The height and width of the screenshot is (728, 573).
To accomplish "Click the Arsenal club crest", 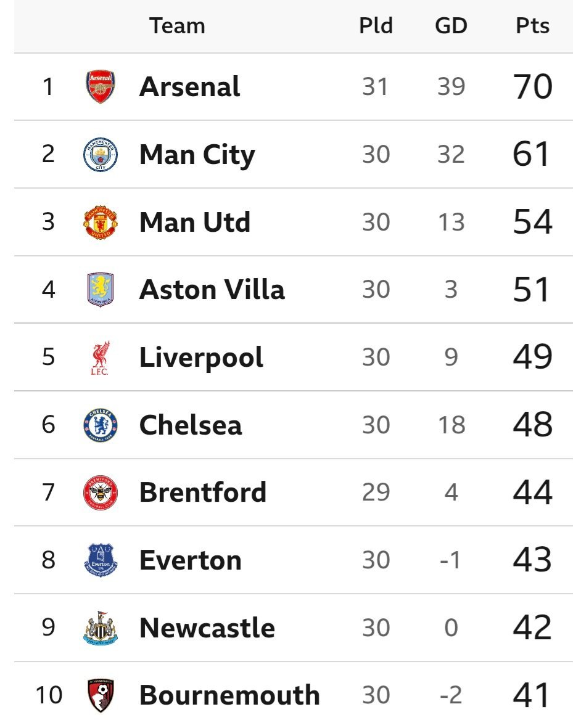I will (101, 87).
